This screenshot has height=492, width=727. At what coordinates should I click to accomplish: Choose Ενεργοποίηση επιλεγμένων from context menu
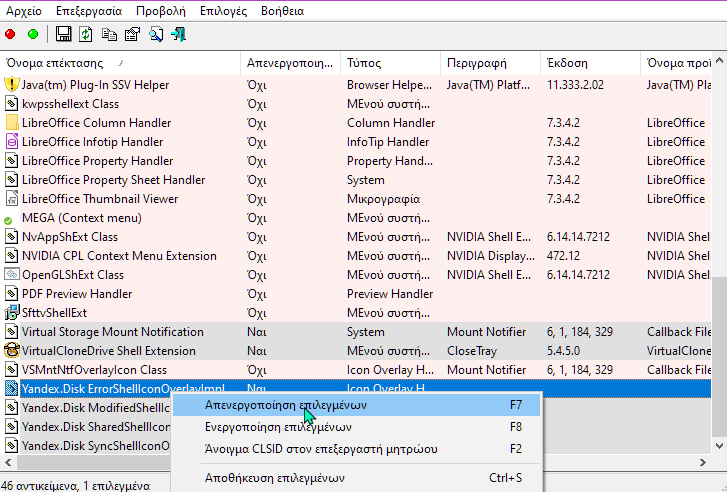[357, 427]
